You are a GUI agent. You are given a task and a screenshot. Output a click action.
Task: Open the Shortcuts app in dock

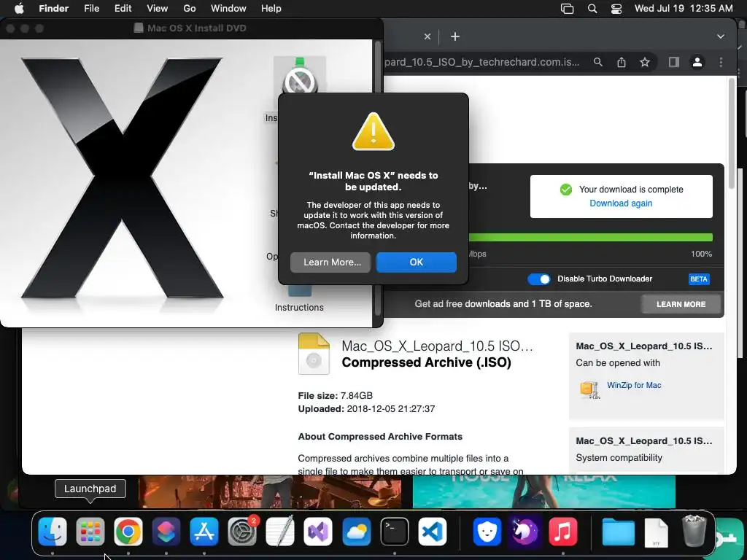pos(166,532)
